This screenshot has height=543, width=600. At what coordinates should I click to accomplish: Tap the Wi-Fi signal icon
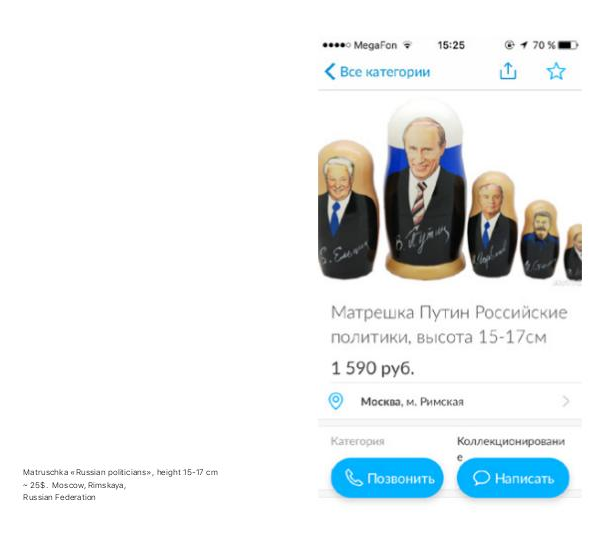[x=408, y=45]
